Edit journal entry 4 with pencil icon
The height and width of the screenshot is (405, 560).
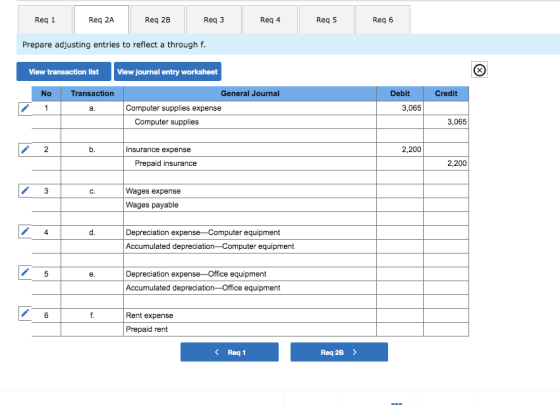tap(25, 232)
